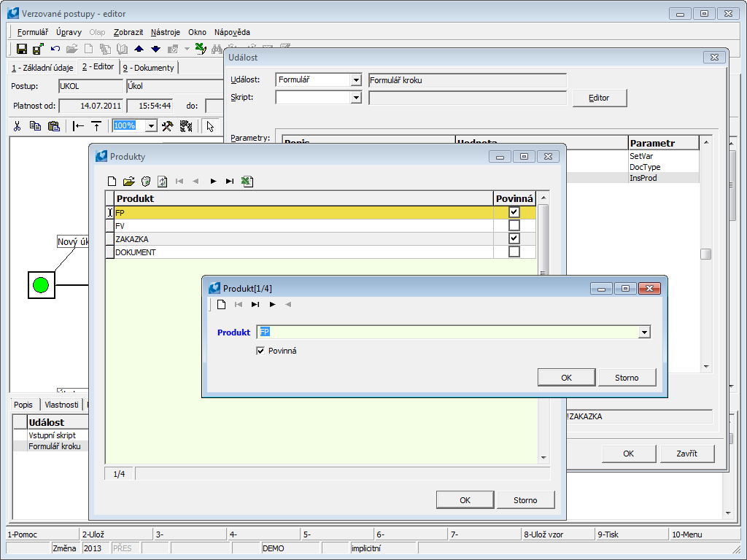Select Vstupní skript row in Událost list
The width and height of the screenshot is (747, 560).
pos(52,435)
